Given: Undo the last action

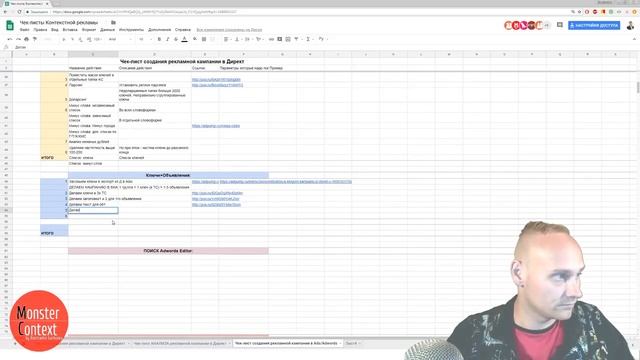Looking at the screenshot, I should click(10, 39).
